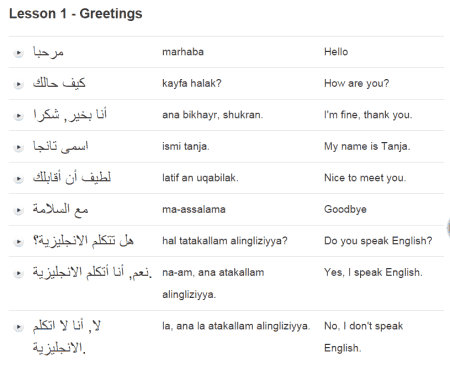Click 'Yes, I speak English.' translation
This screenshot has height=367, width=450.
[x=373, y=272]
